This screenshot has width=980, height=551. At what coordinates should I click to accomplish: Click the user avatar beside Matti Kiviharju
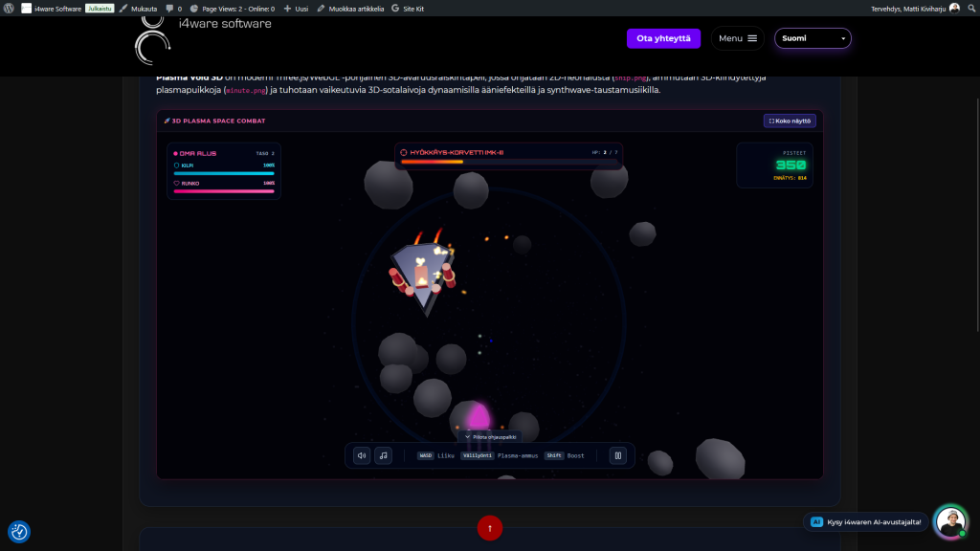pyautogui.click(x=954, y=8)
